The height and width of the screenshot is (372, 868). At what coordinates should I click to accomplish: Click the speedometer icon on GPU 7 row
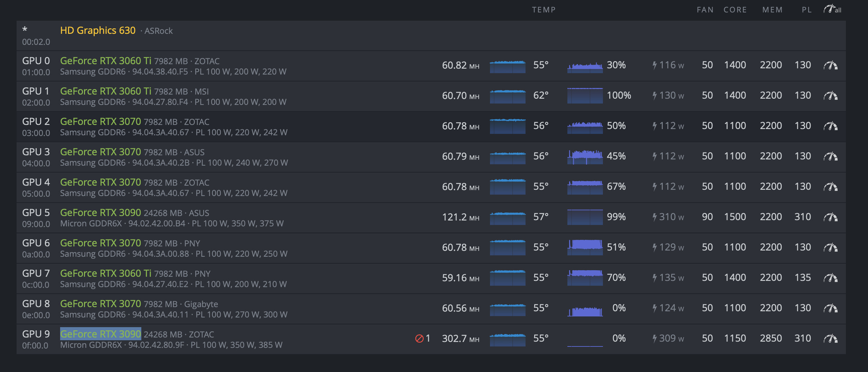pos(830,278)
